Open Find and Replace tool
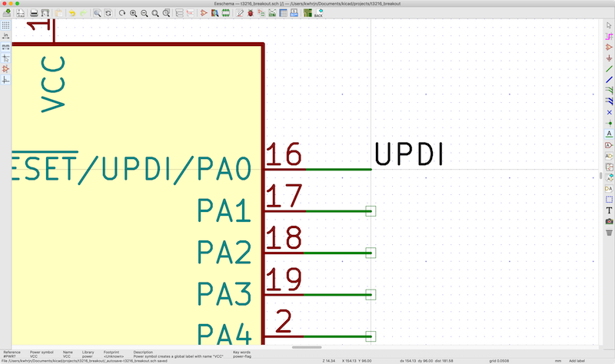Viewport: 615px width, 364px height. [108, 13]
